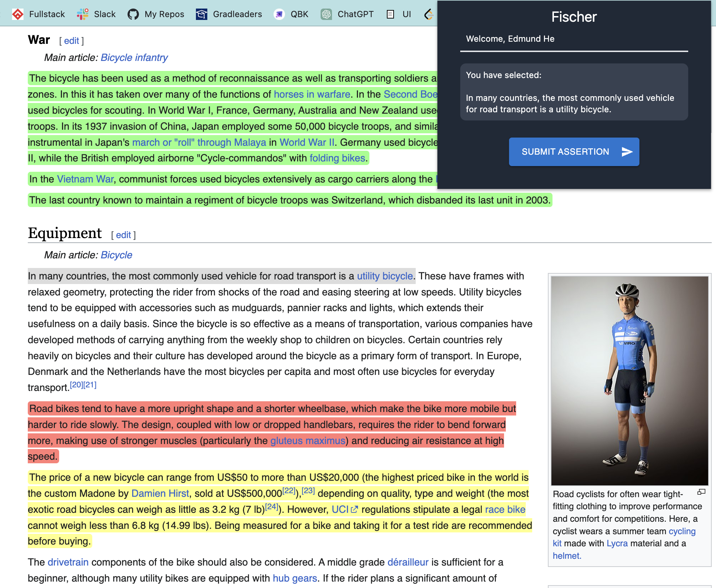Image resolution: width=716 pixels, height=588 pixels.
Task: Open the Slack bookmark icon
Action: (x=83, y=14)
